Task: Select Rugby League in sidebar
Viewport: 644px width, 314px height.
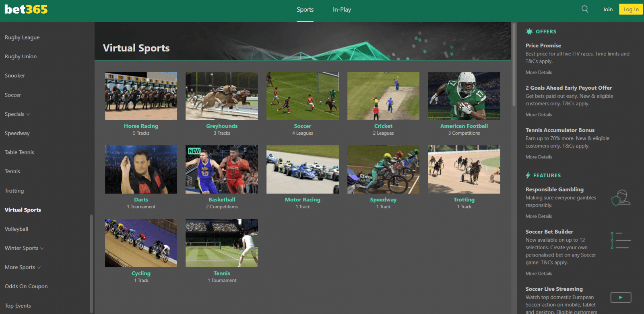Action: tap(22, 37)
